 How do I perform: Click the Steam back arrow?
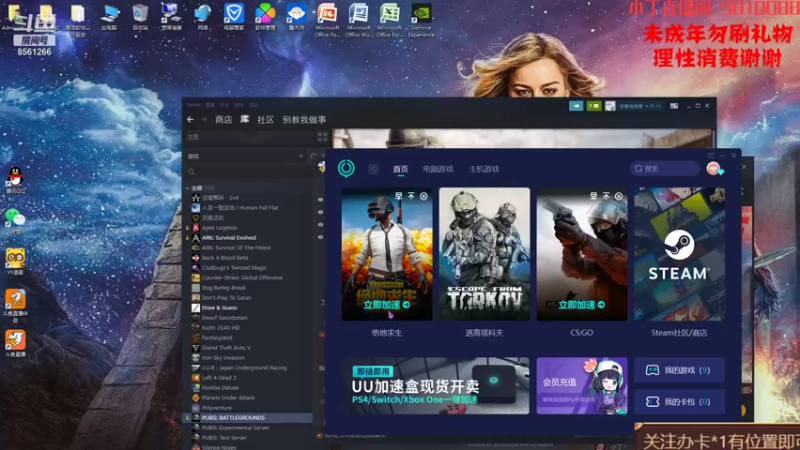[x=190, y=119]
